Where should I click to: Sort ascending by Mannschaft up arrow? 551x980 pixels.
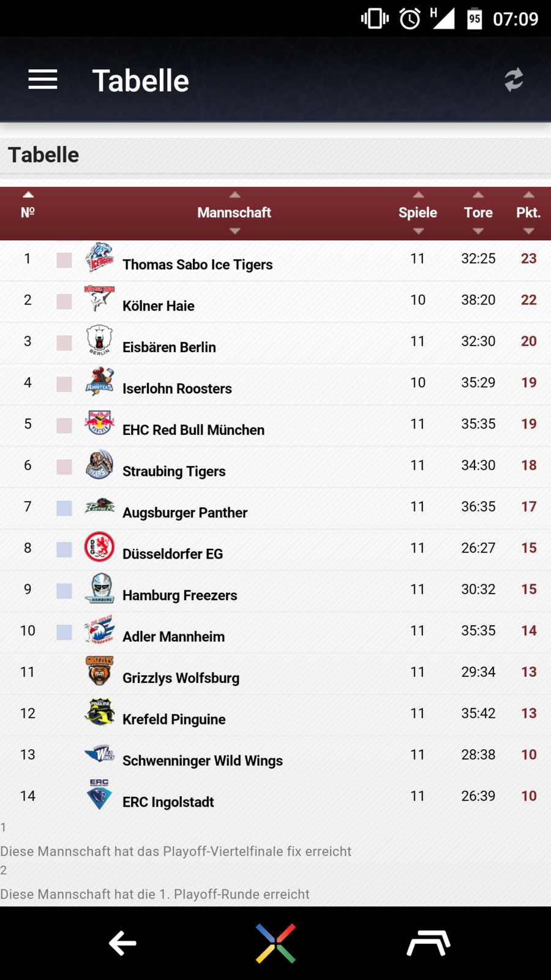click(x=234, y=195)
